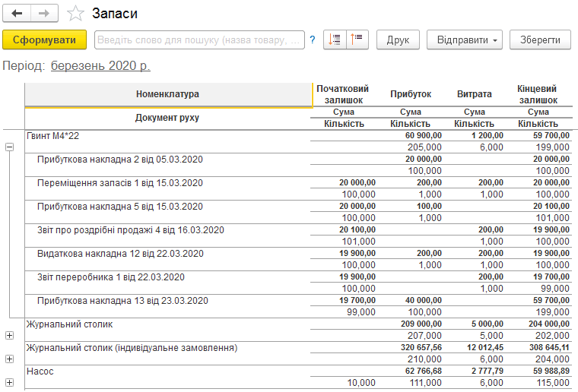Screen dimensions: 578x392
Task: Open Прибуткова накладна 2 від 05.03.2020
Action: (x=120, y=160)
